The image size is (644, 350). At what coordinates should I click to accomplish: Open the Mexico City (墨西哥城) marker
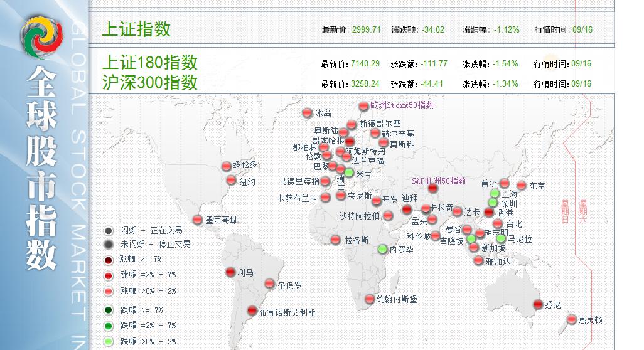(x=198, y=220)
